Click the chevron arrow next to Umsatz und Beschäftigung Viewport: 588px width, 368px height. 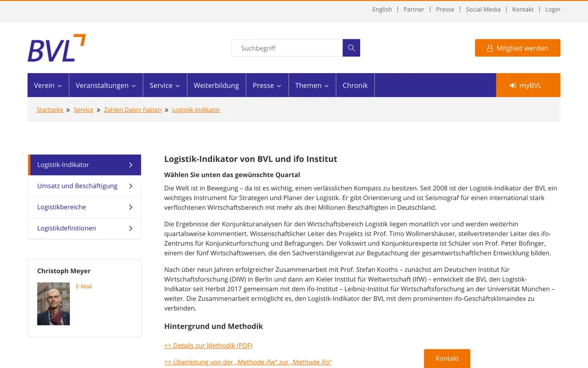[x=131, y=186]
